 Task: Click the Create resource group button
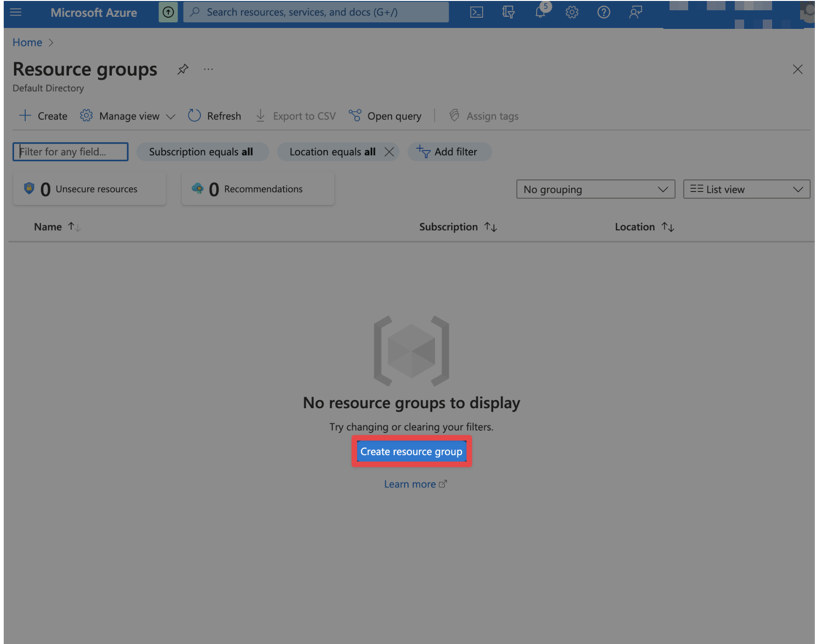[412, 452]
